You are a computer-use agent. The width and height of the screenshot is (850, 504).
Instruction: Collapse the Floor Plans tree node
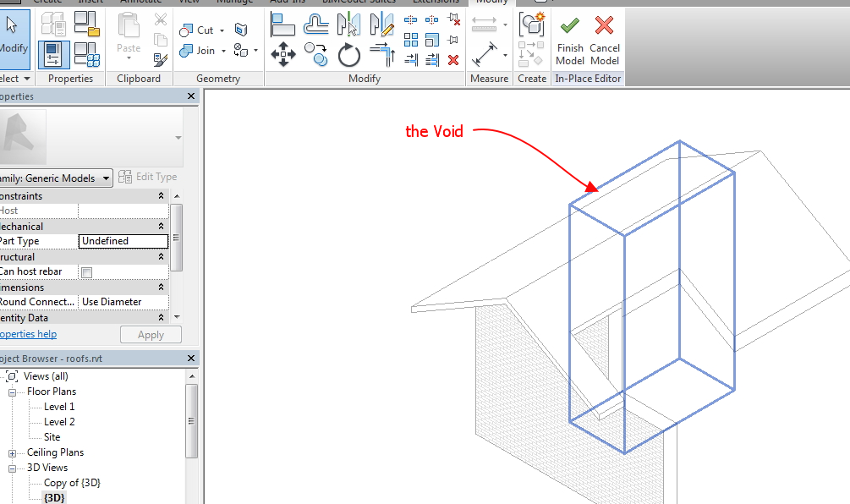[x=12, y=392]
